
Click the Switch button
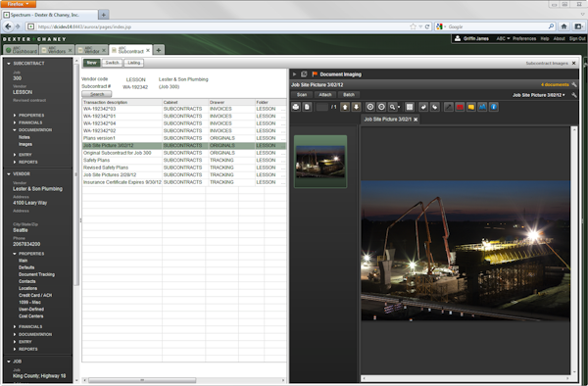(x=112, y=63)
